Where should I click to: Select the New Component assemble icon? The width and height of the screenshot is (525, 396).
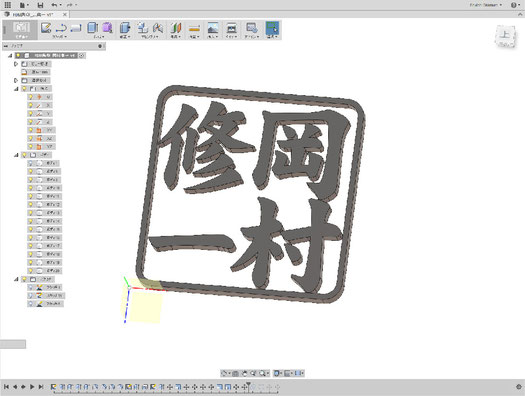coord(143,28)
